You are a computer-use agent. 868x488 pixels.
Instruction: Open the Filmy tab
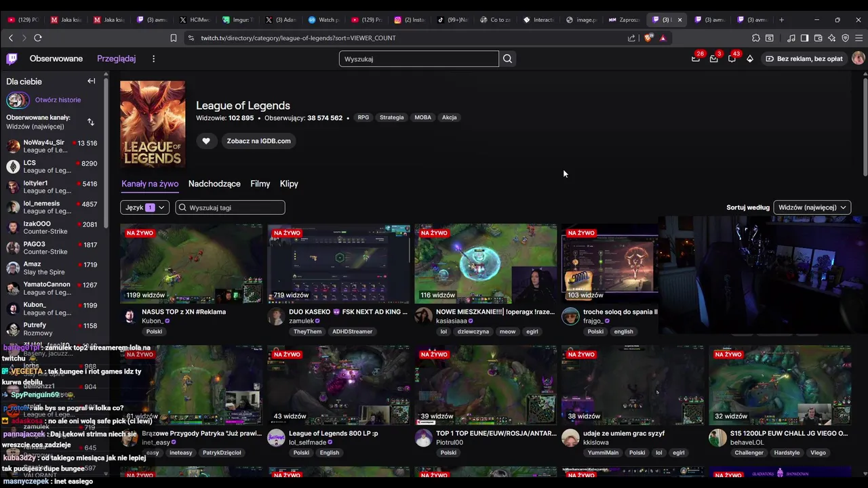pyautogui.click(x=260, y=184)
